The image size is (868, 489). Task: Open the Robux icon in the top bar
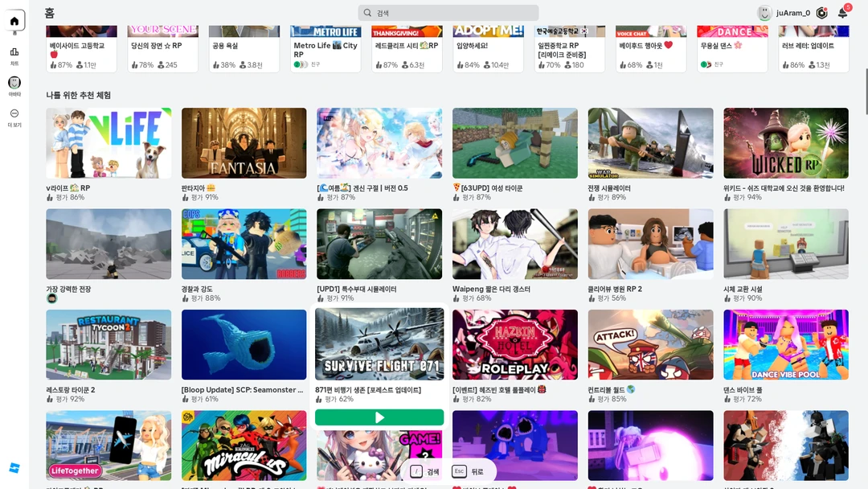coord(821,13)
